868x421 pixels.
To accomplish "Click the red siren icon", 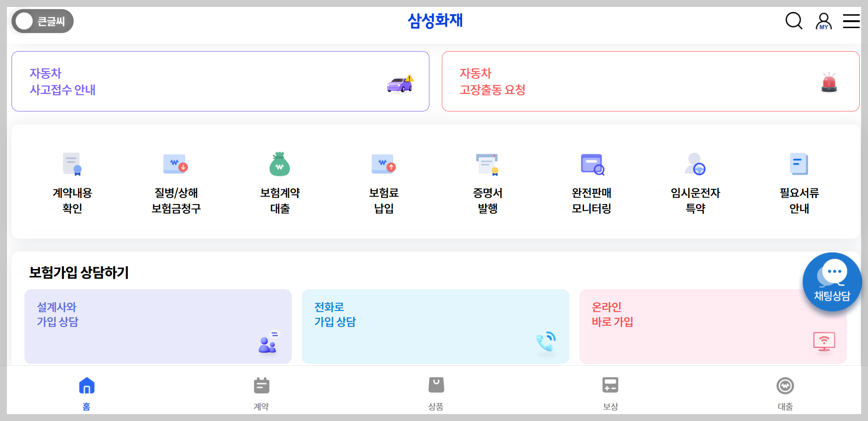I will pos(829,82).
